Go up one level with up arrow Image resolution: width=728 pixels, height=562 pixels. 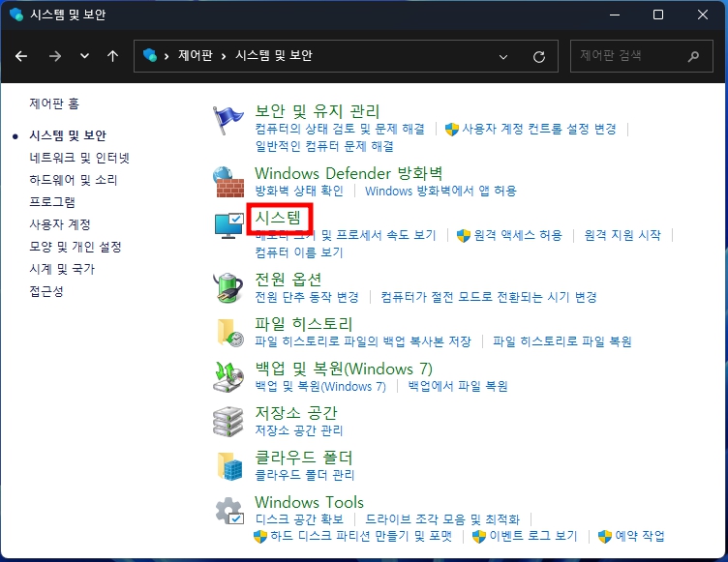click(x=112, y=56)
